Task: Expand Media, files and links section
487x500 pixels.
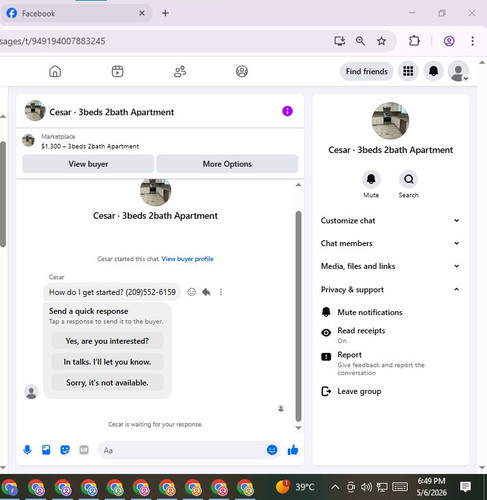Action: 390,266
